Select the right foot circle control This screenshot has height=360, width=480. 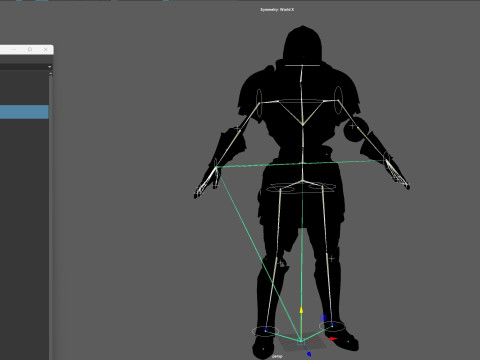click(332, 326)
